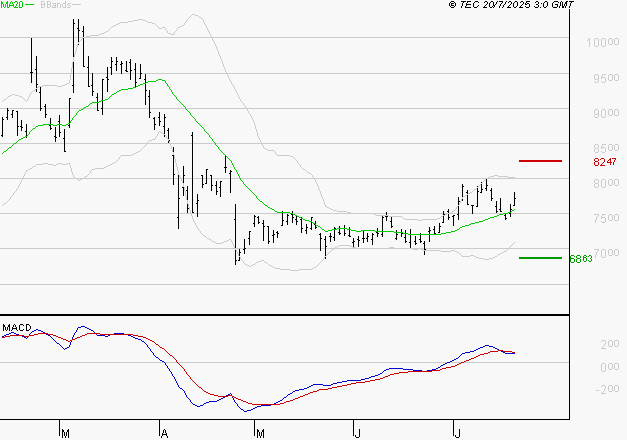Image resolution: width=627 pixels, height=440 pixels.
Task: Click the first J month label on time axis
Action: point(357,434)
